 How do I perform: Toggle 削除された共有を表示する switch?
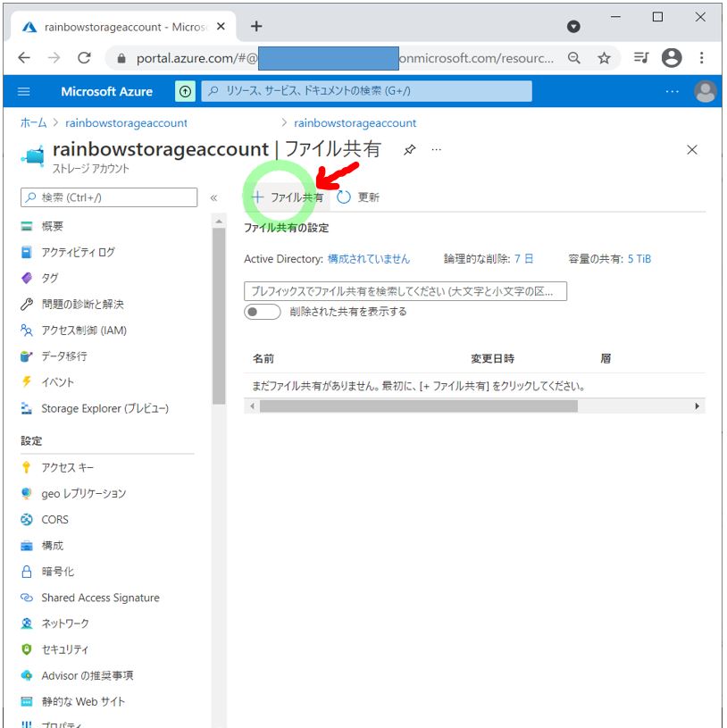(x=263, y=312)
